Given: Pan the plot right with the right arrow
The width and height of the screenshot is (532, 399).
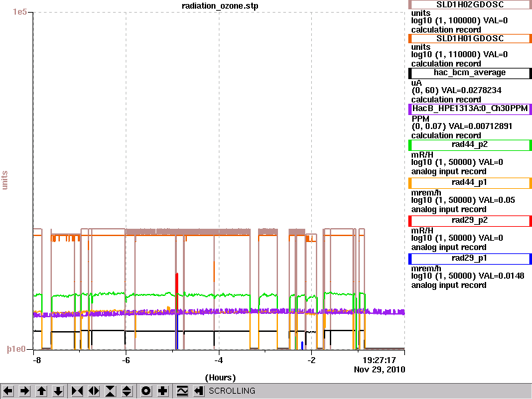Looking at the screenshot, I should pos(25,391).
